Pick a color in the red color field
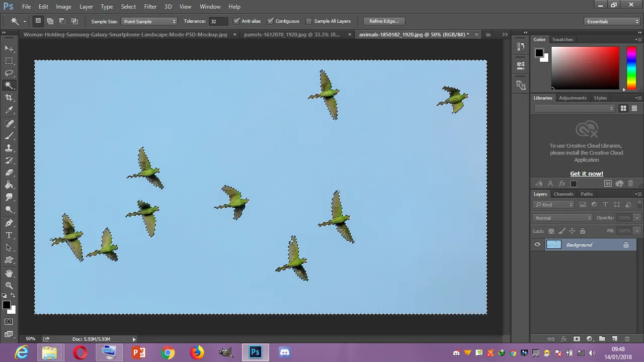The height and width of the screenshot is (362, 644). click(585, 68)
